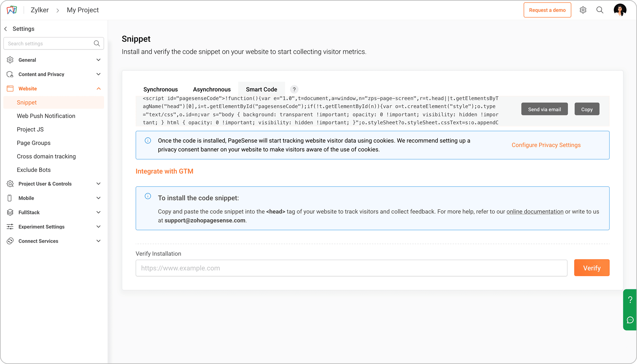Click the question mark beside Smart Code
The width and height of the screenshot is (637, 364).
click(294, 89)
